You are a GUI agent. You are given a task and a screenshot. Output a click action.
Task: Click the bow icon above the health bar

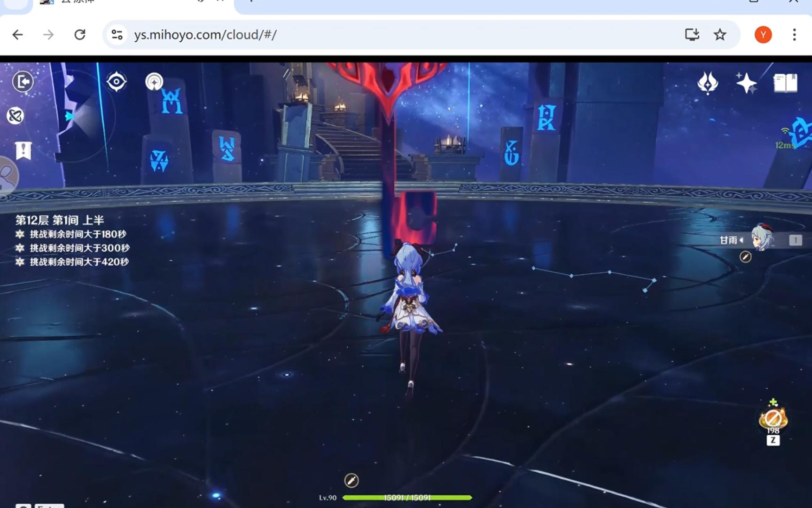351,480
